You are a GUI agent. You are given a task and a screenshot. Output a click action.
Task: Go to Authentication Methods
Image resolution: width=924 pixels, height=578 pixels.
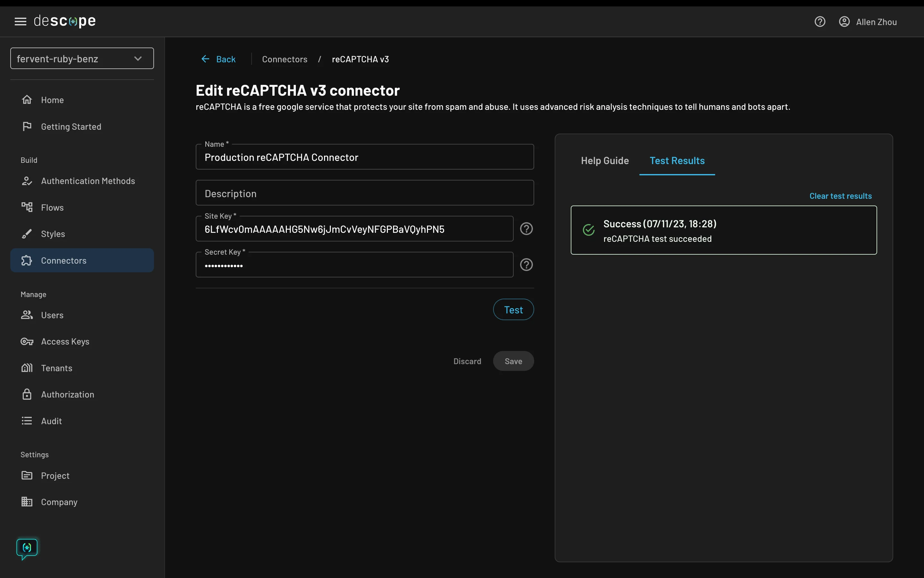pyautogui.click(x=82, y=181)
